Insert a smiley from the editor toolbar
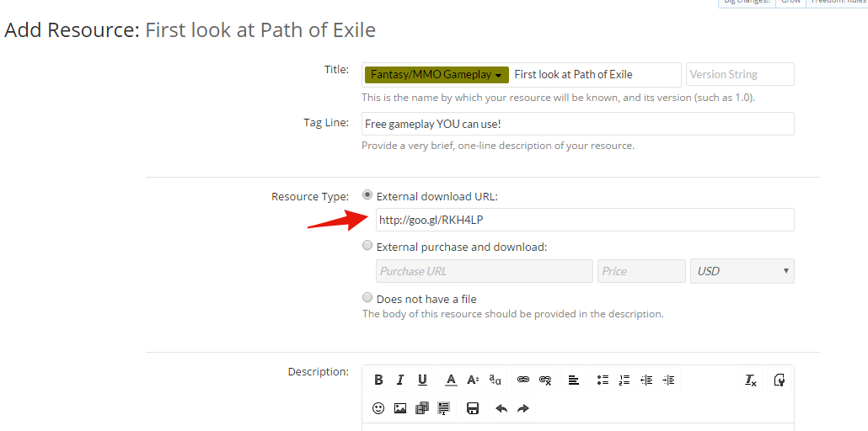The image size is (868, 431). tap(378, 408)
